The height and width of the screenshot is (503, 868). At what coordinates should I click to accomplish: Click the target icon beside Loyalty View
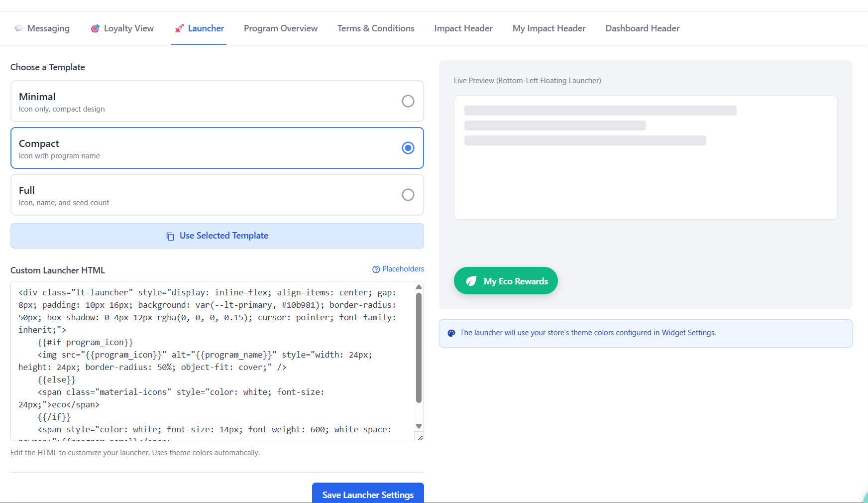click(x=95, y=28)
